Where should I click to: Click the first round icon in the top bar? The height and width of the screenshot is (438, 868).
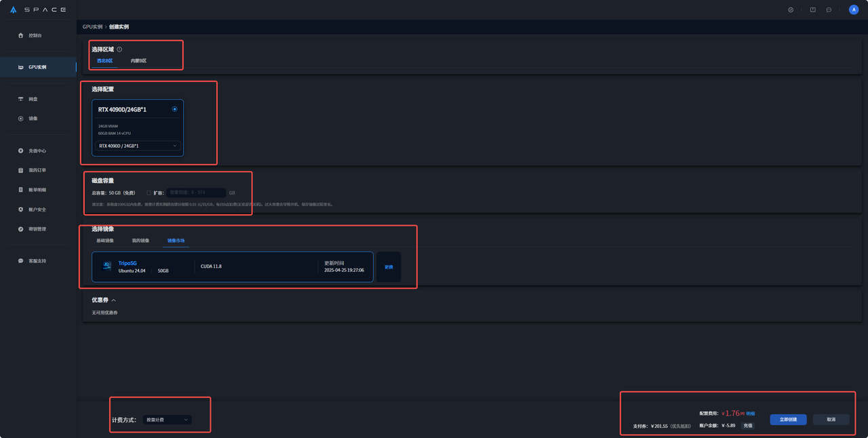pos(791,10)
